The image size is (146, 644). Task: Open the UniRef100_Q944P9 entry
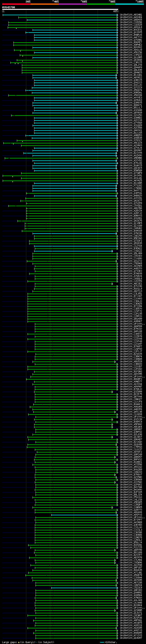(x=131, y=67)
